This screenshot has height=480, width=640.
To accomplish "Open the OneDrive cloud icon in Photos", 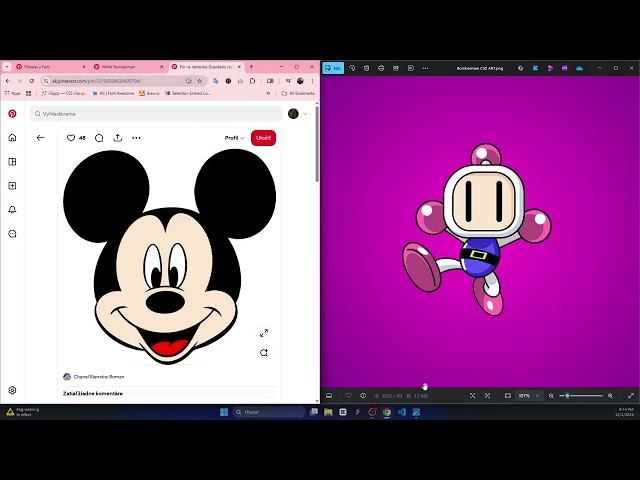I will coord(579,68).
